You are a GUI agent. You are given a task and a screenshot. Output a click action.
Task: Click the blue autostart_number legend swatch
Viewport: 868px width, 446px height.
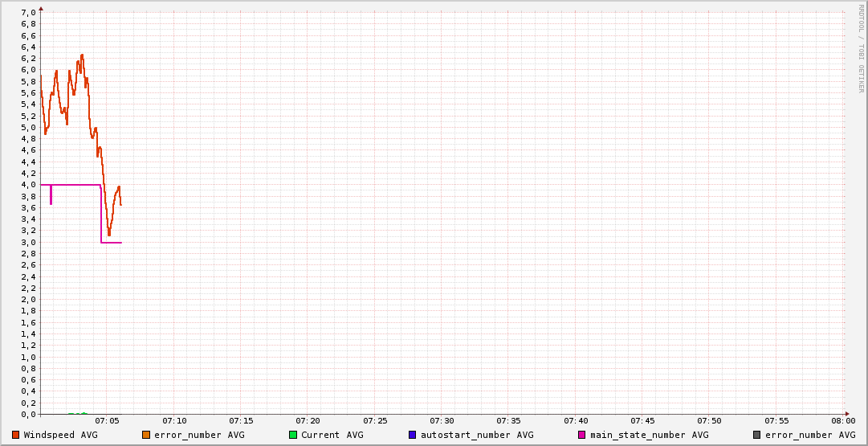[412, 435]
